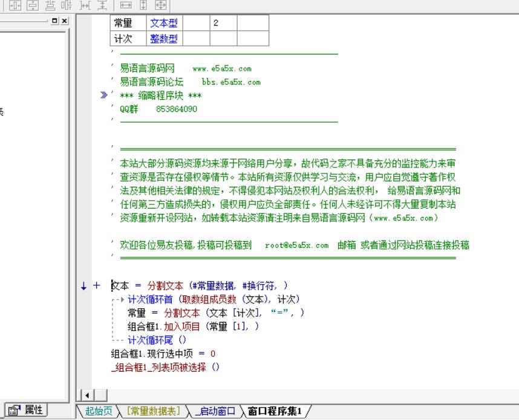Screen dimensions: 519x420
Task: Switch to the _启动窗口 tab
Action: 215,411
